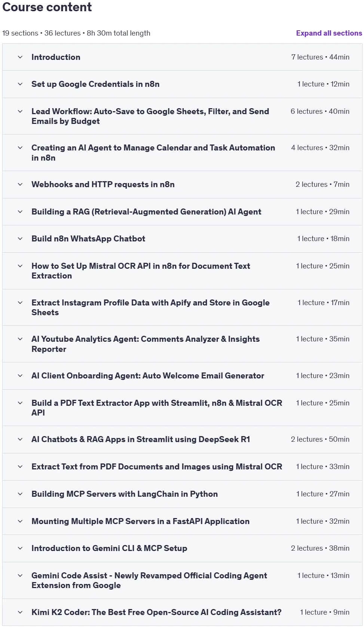Select Mounting Multiple MCP Servers section title

click(140, 521)
